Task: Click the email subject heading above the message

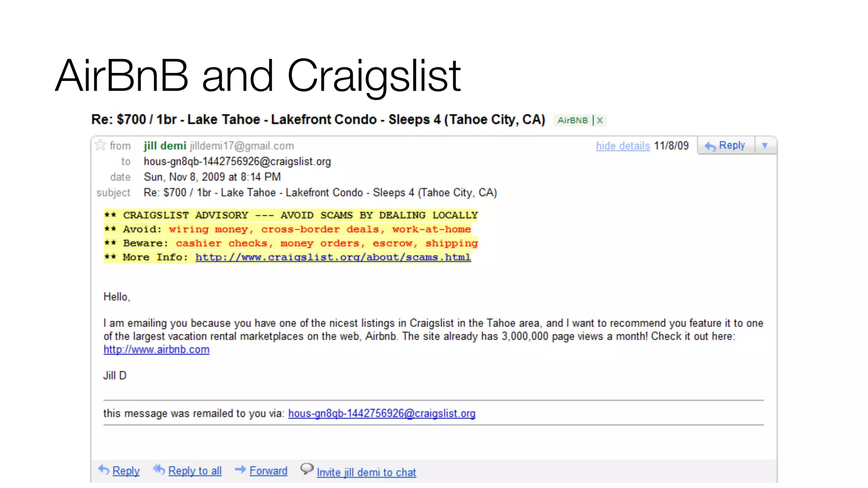Action: click(318, 119)
